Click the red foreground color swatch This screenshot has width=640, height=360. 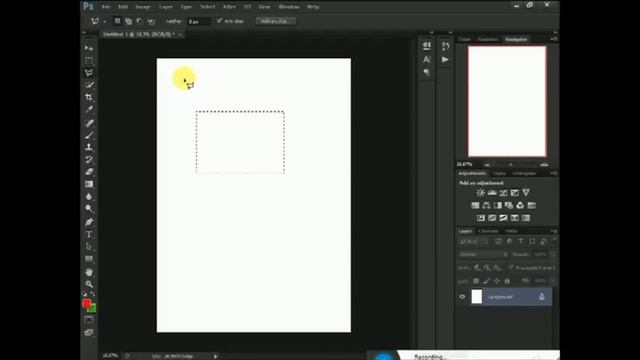click(x=86, y=303)
